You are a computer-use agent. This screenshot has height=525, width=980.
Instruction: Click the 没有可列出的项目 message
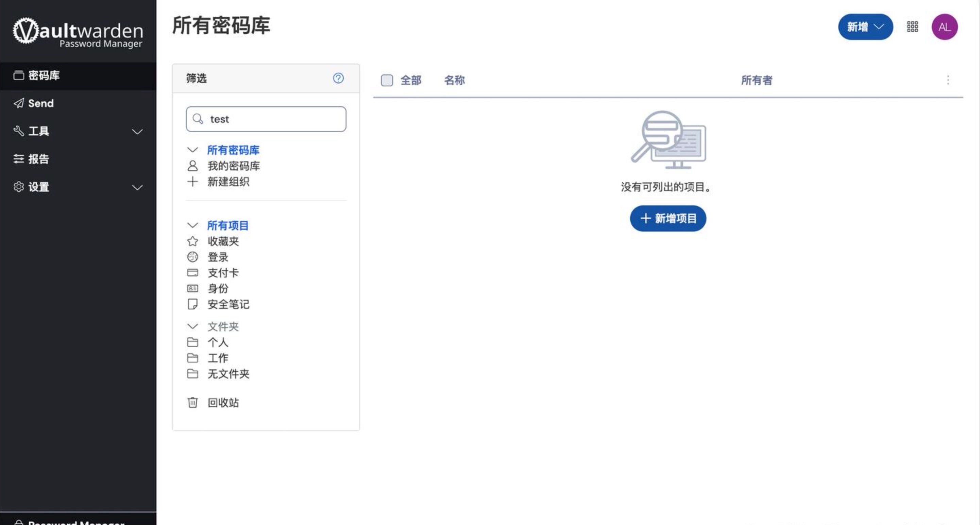[666, 187]
